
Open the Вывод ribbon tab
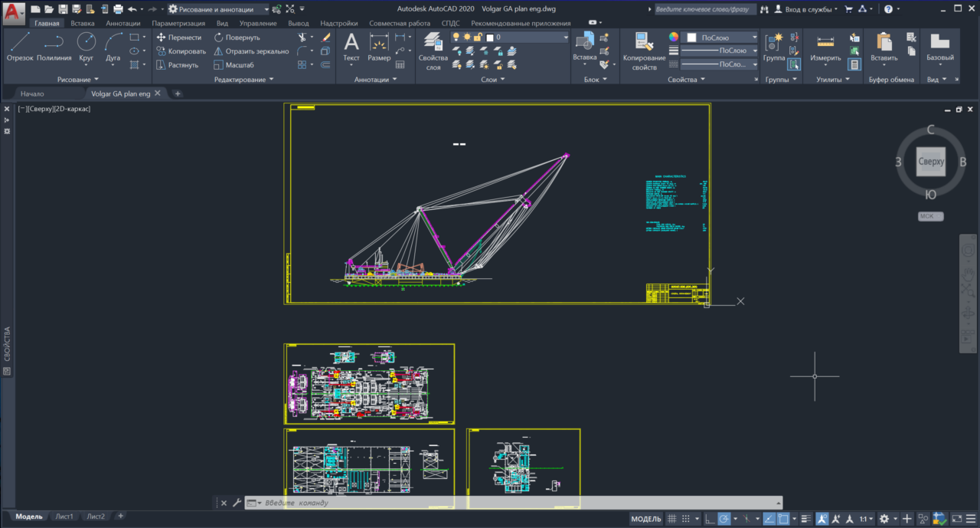[298, 23]
